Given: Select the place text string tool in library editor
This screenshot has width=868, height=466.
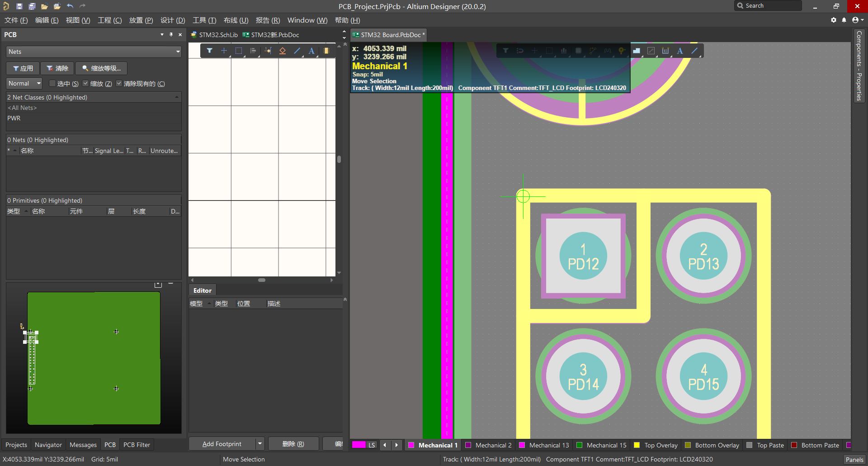Looking at the screenshot, I should [x=311, y=51].
